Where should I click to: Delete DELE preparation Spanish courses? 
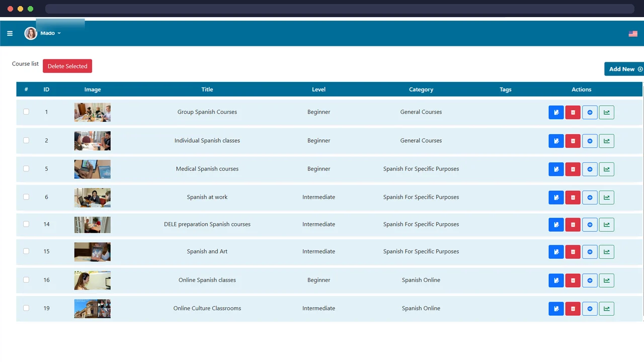pyautogui.click(x=573, y=225)
